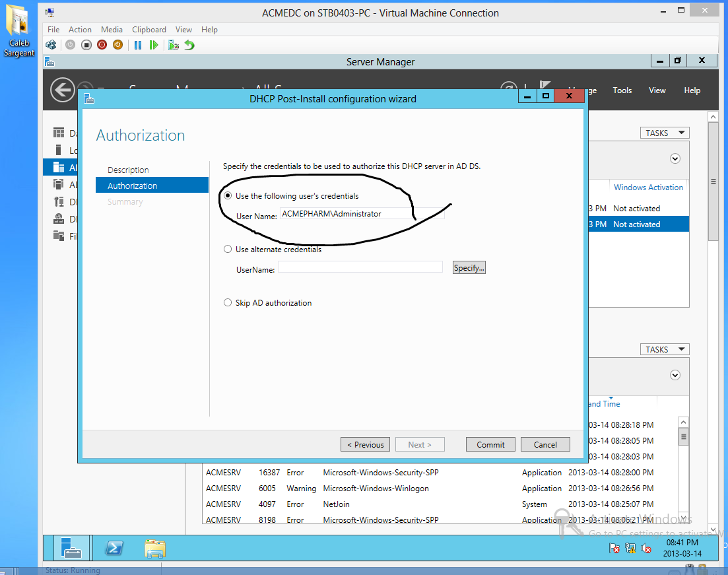Click the network warning tray icon
Screen dimensions: 728x575
pos(630,549)
